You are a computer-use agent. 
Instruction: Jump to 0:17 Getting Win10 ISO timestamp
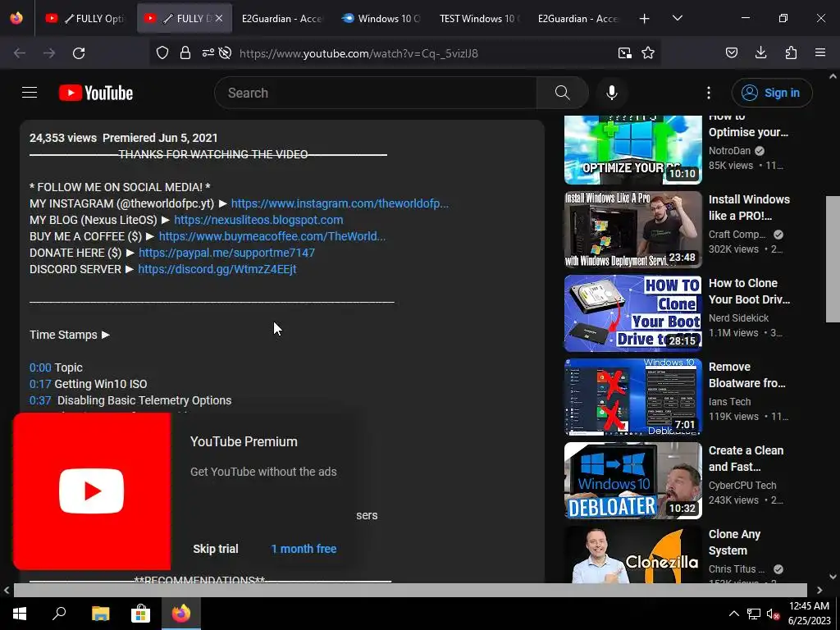pyautogui.click(x=40, y=384)
